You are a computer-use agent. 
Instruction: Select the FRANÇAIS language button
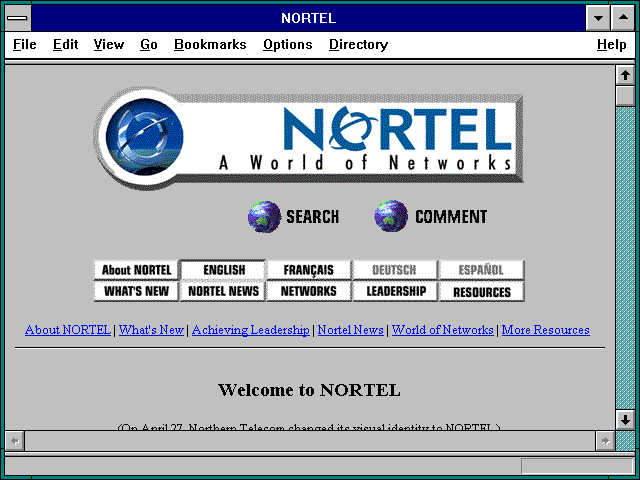click(x=309, y=270)
